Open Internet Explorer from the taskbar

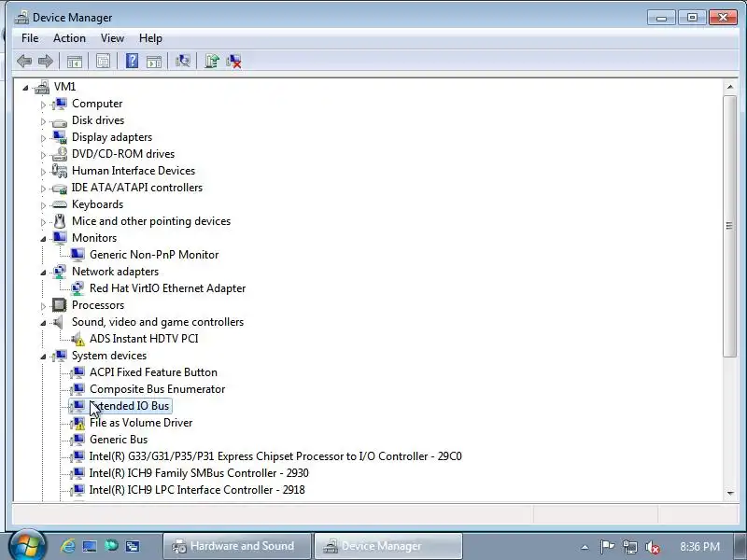[x=68, y=546]
